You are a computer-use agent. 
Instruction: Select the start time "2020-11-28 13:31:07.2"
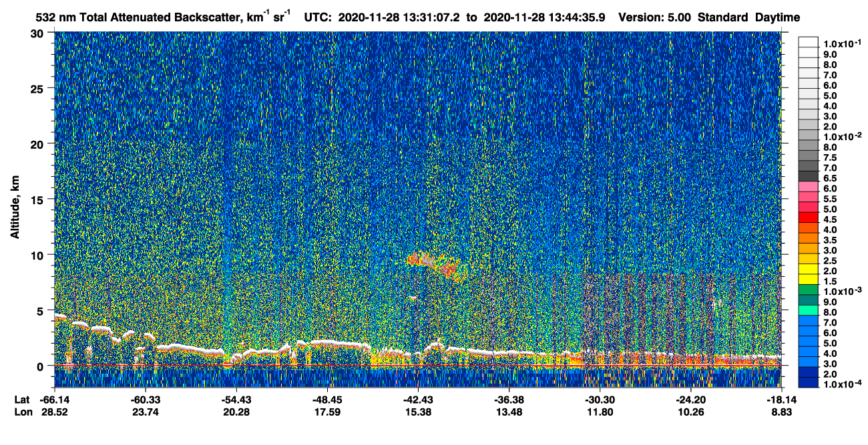[x=400, y=17]
